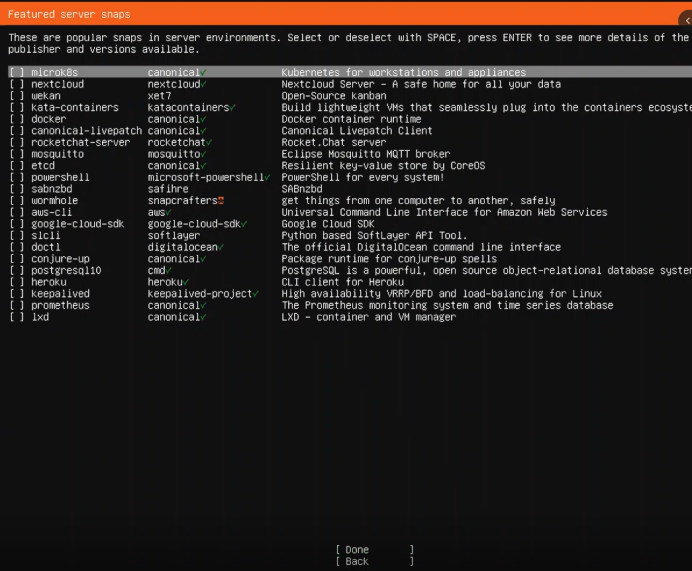Click verified checkmark beside digitalocean publisher
The width and height of the screenshot is (692, 571).
coord(220,247)
